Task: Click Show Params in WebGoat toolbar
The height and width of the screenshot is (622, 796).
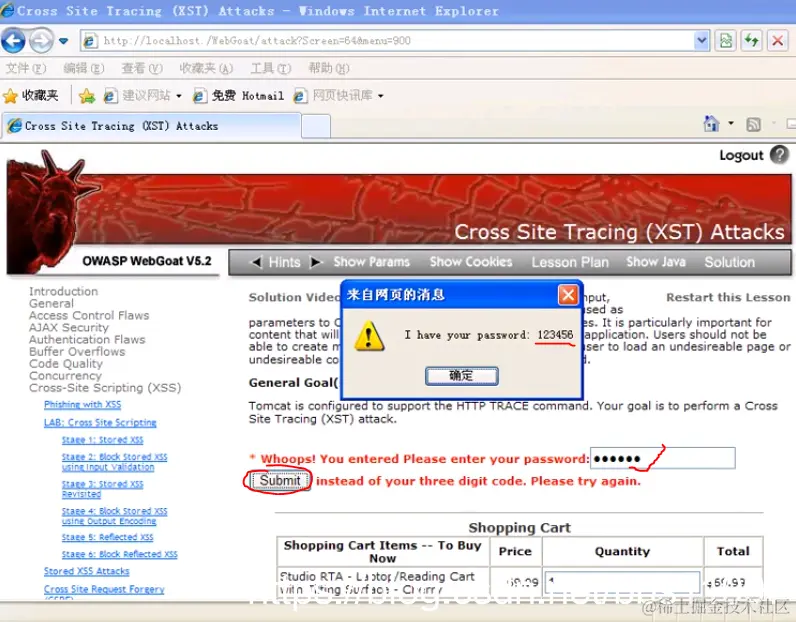Action: (x=372, y=262)
